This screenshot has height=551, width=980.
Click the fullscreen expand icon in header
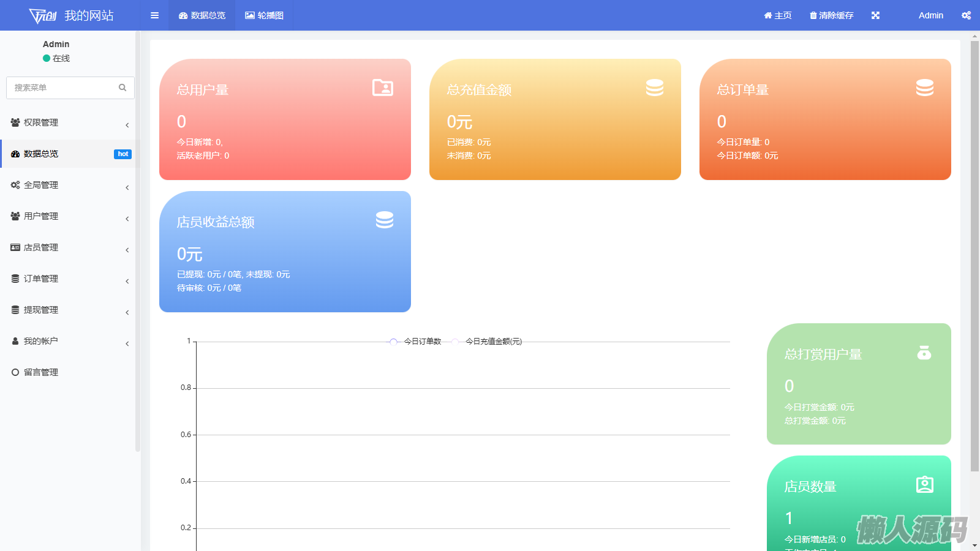coord(875,15)
